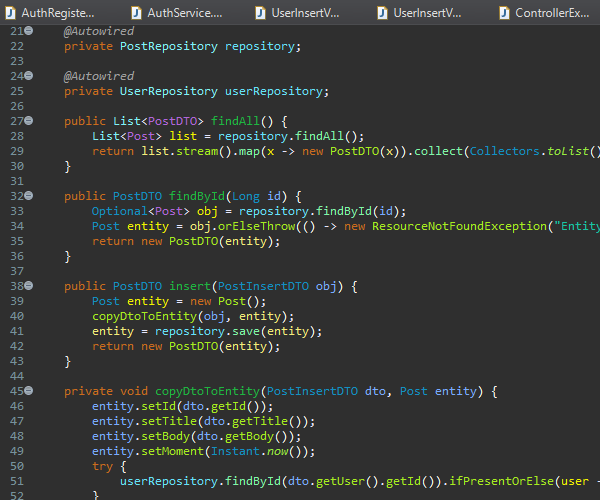The width and height of the screenshot is (600, 500).
Task: Select the UserInsertV... tab beside AuthService....
Action: pyautogui.click(x=298, y=13)
